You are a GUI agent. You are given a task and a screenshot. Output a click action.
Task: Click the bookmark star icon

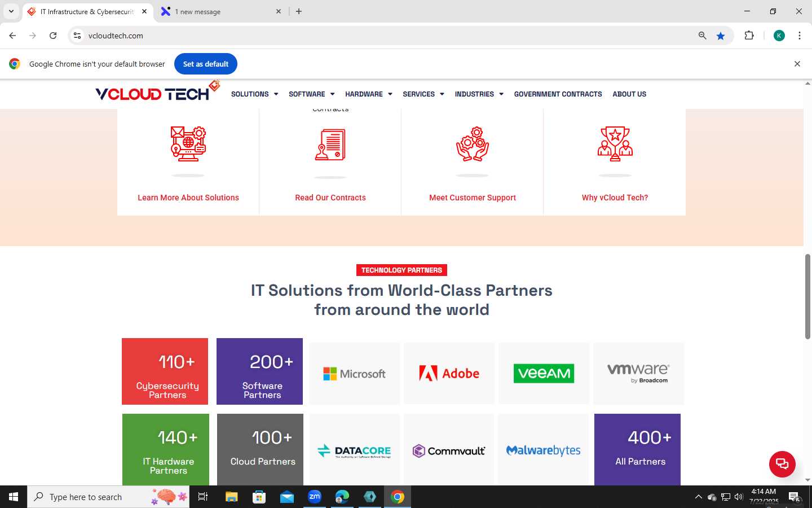point(721,36)
